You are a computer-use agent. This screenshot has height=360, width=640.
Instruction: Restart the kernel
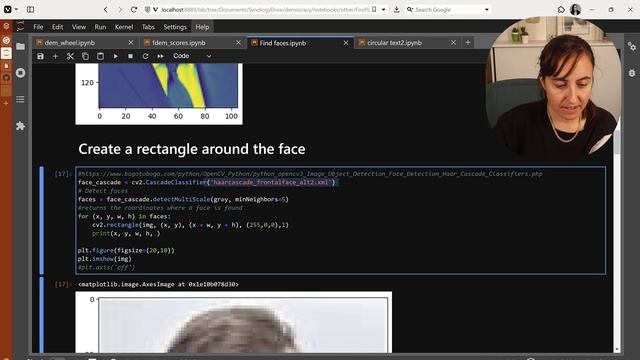coord(145,56)
